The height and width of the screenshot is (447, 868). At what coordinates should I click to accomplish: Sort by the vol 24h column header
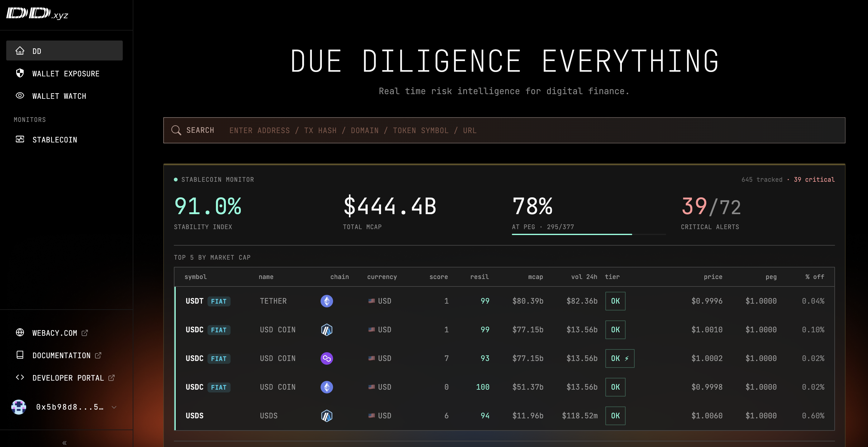click(584, 277)
